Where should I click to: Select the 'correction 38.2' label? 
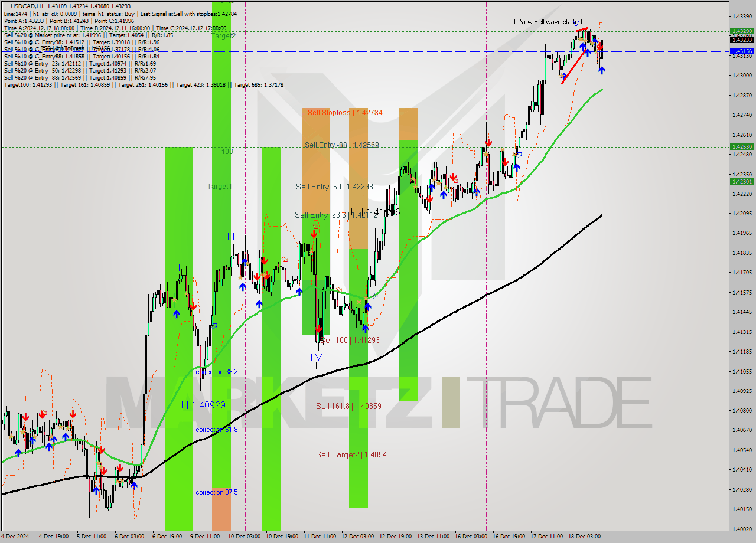[x=217, y=372]
